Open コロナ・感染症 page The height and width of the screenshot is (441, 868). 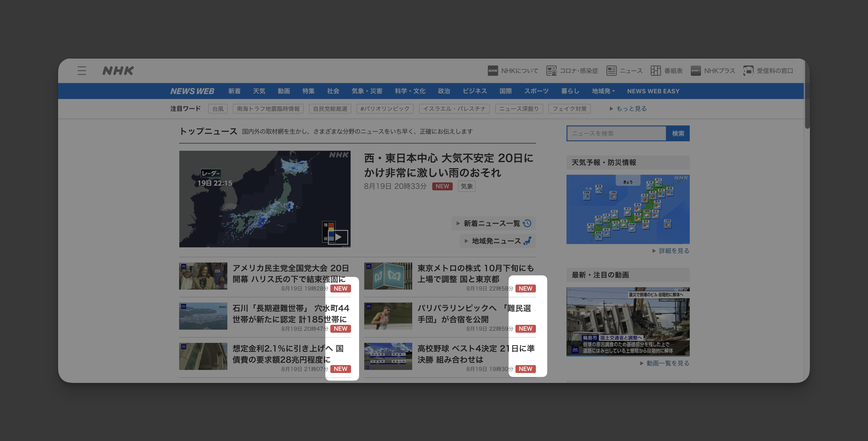pyautogui.click(x=572, y=71)
